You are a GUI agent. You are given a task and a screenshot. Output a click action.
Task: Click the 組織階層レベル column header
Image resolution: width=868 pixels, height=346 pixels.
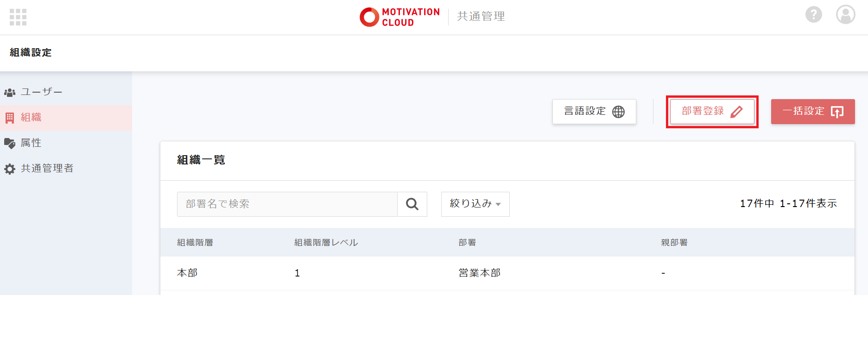coord(326,243)
